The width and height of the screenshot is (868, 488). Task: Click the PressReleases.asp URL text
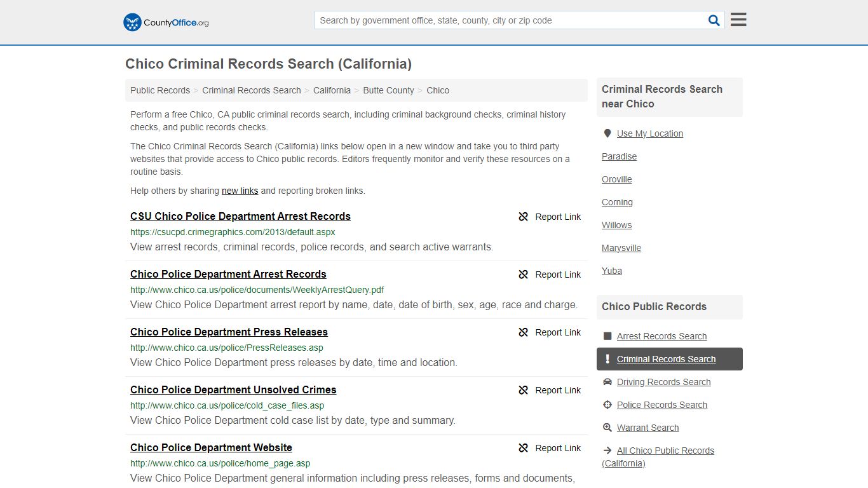[x=227, y=348]
